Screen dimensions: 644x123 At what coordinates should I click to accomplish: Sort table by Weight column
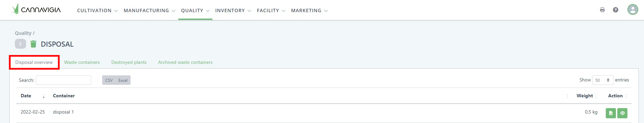585,96
